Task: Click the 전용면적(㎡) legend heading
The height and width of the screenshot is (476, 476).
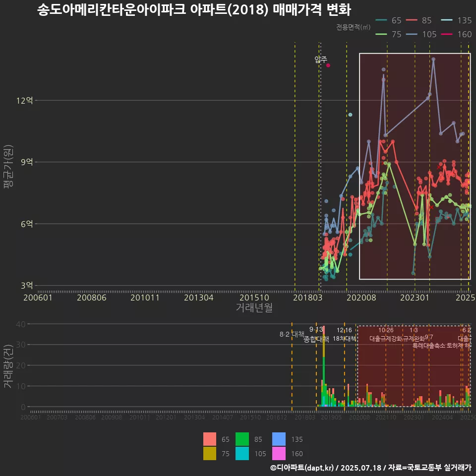Action: tap(353, 27)
